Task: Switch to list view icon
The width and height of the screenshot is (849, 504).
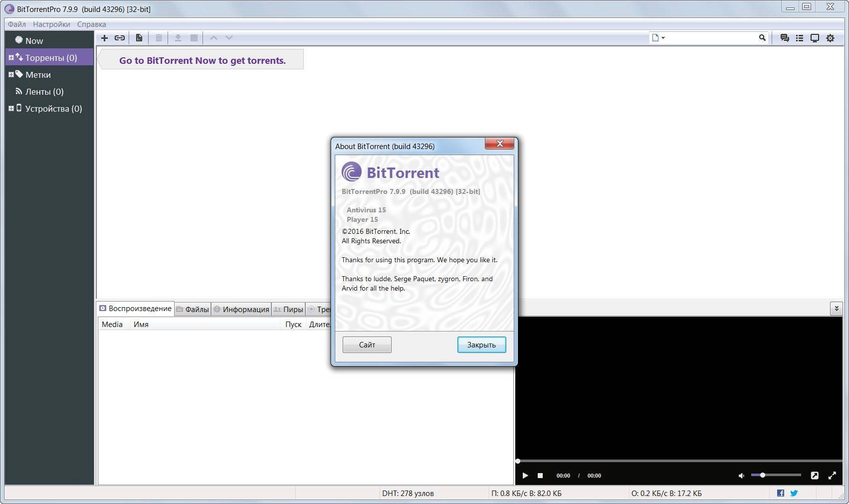Action: click(x=800, y=38)
